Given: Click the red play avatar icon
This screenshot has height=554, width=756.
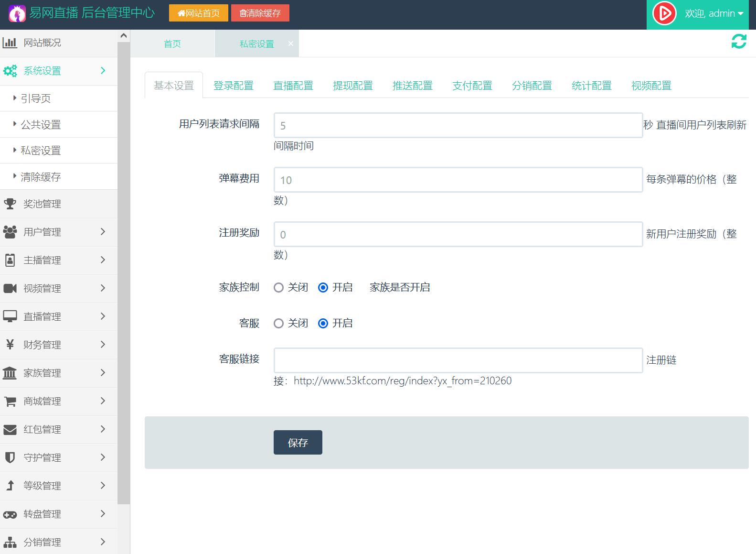Looking at the screenshot, I should click(664, 13).
